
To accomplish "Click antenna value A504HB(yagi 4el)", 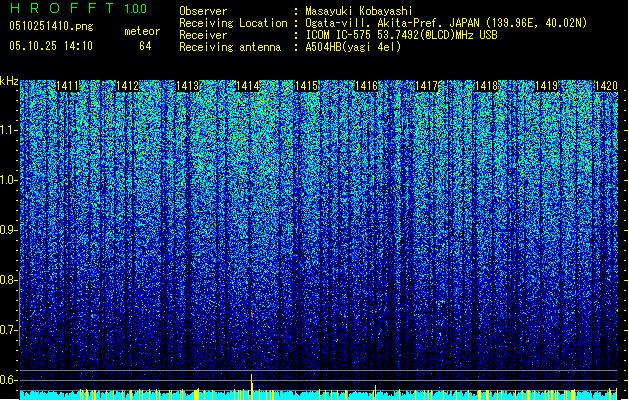I will click(x=353, y=47).
